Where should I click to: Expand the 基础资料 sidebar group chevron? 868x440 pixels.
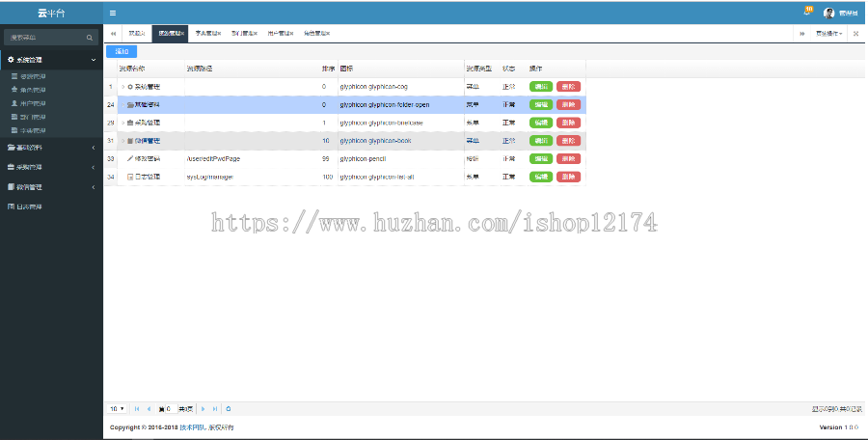[x=93, y=148]
